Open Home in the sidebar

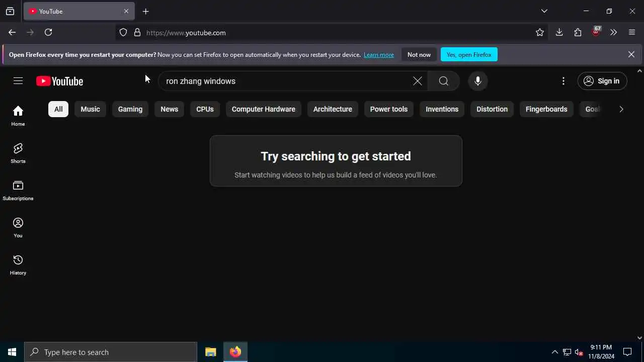tap(18, 116)
